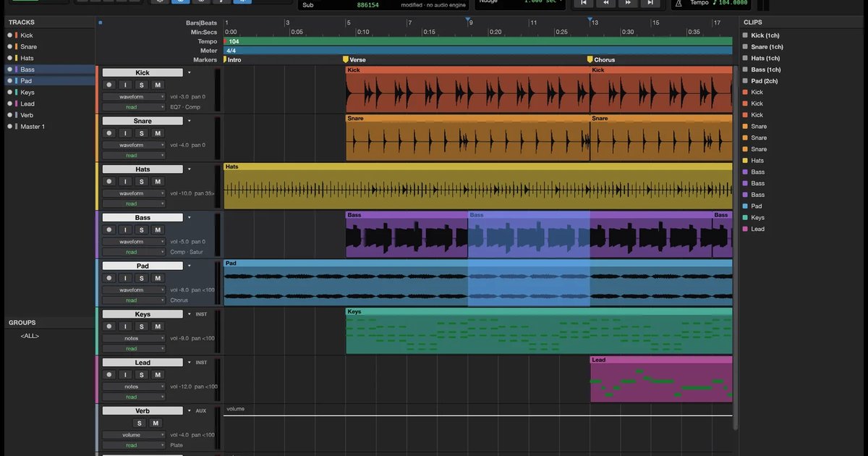Arm the Hats track for recording
This screenshot has width=868, height=456.
point(109,182)
